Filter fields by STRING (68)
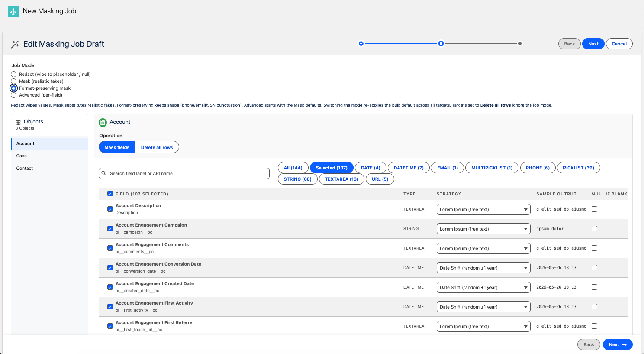644x354 pixels. click(x=298, y=179)
